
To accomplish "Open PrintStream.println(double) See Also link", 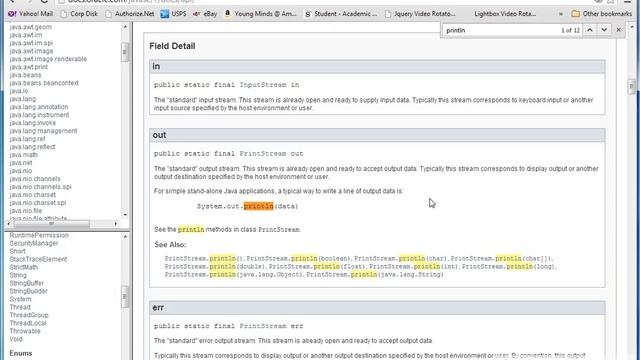I will (215, 267).
